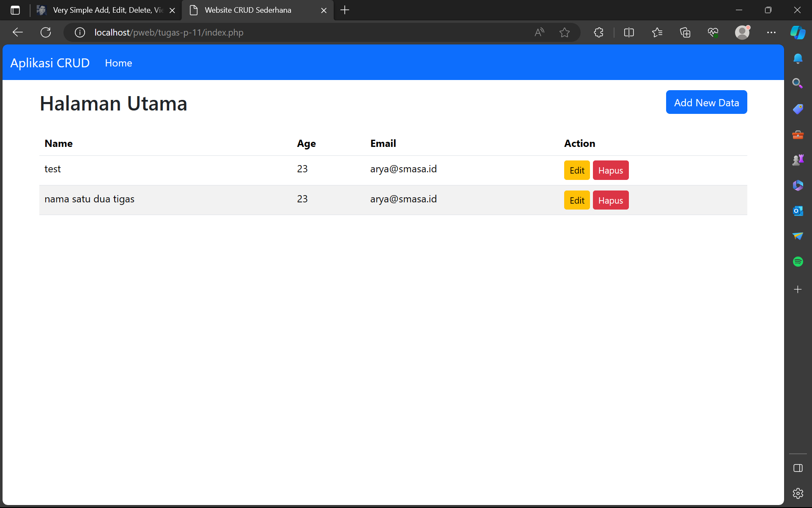The width and height of the screenshot is (812, 508).
Task: Open sidebar Drop paper plane icon
Action: 798,236
